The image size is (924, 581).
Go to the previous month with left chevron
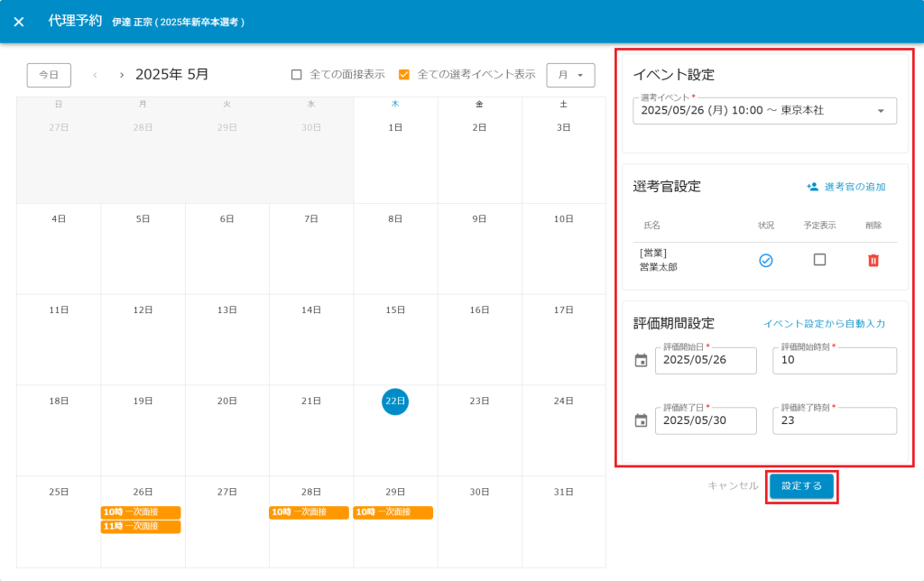(95, 75)
